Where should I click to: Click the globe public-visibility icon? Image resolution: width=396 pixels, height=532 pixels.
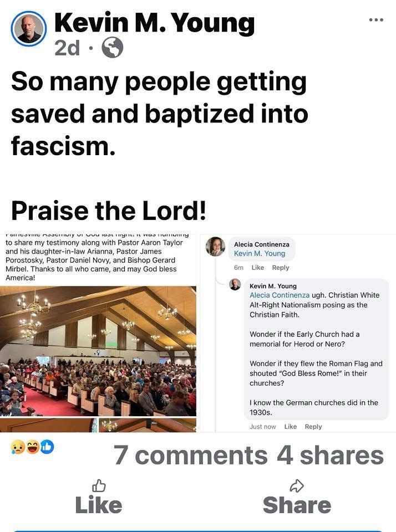pyautogui.click(x=113, y=48)
